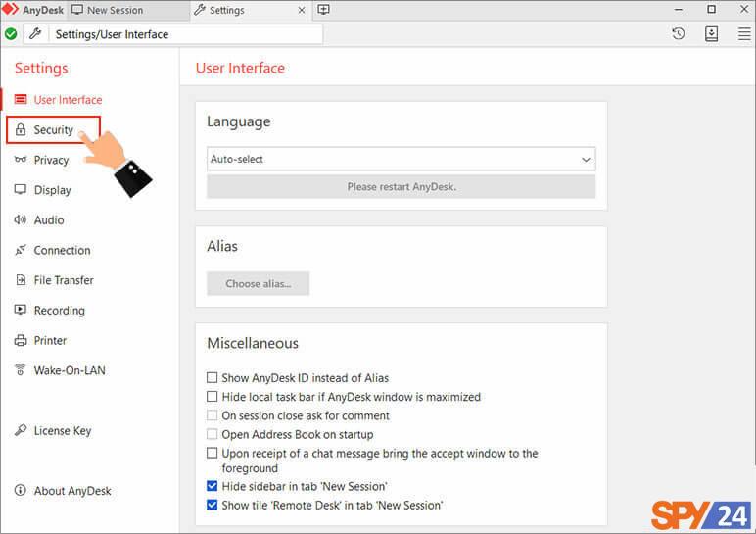Image resolution: width=756 pixels, height=534 pixels.
Task: Open Wake-On-LAN settings
Action: (70, 370)
